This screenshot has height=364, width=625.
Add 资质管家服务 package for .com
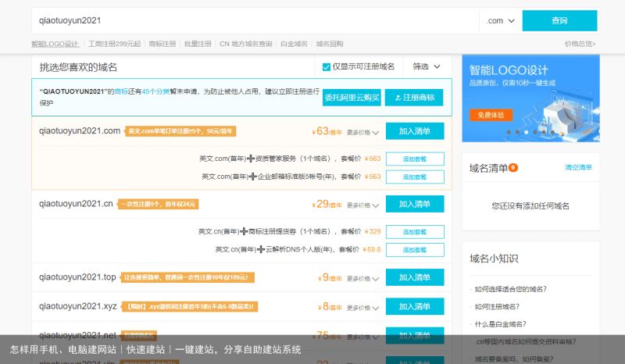tap(415, 159)
